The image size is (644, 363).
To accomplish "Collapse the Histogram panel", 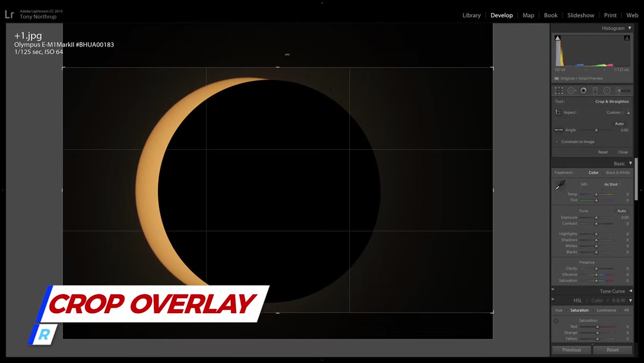I will (630, 28).
